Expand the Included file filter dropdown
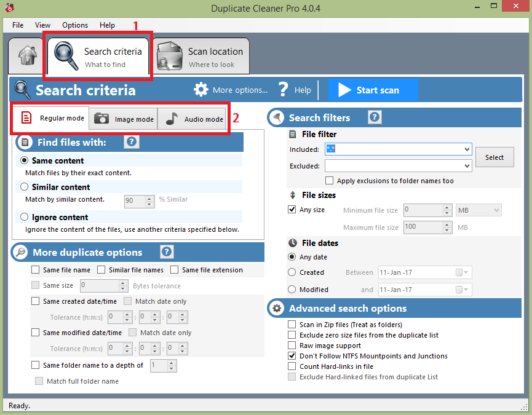This screenshot has height=415, width=532. (467, 149)
